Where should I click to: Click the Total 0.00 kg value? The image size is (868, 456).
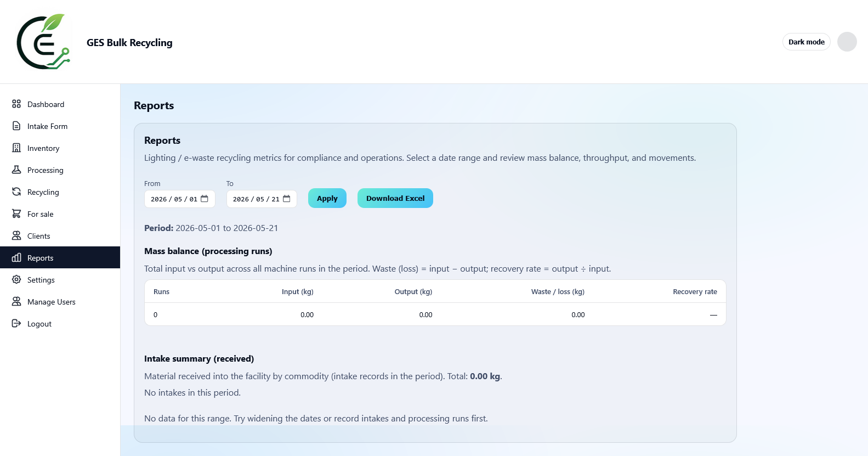[x=485, y=376]
